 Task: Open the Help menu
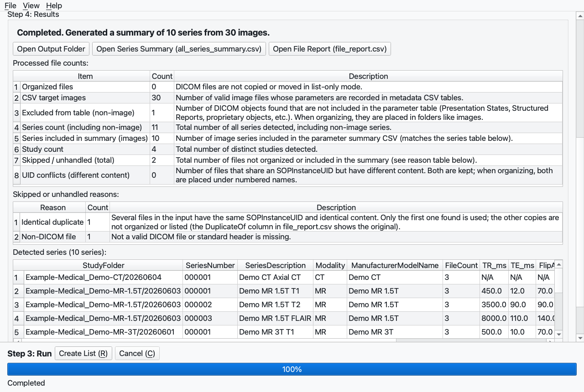54,5
